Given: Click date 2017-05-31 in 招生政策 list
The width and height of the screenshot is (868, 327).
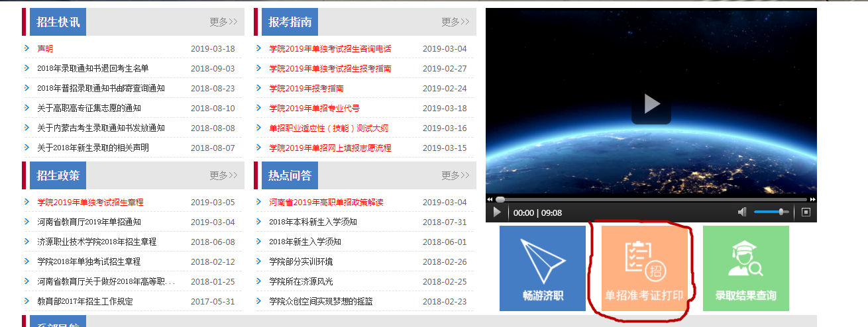Looking at the screenshot, I should click(213, 302).
